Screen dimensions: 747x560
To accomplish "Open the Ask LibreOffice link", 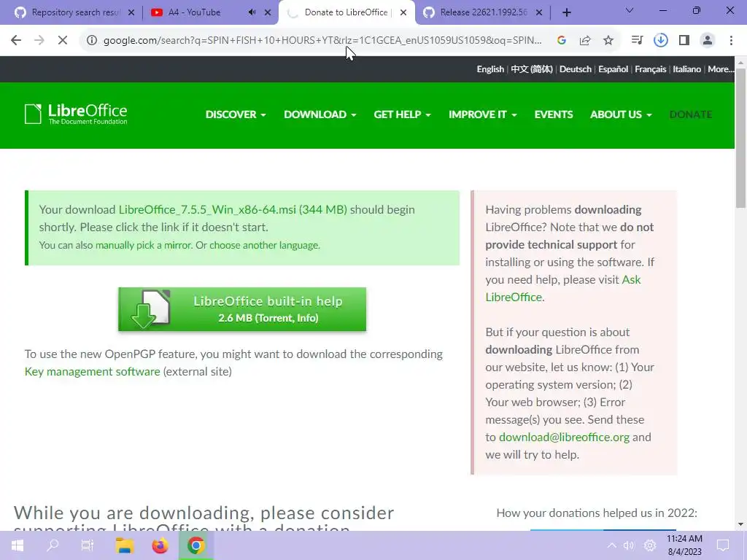I will 563,288.
